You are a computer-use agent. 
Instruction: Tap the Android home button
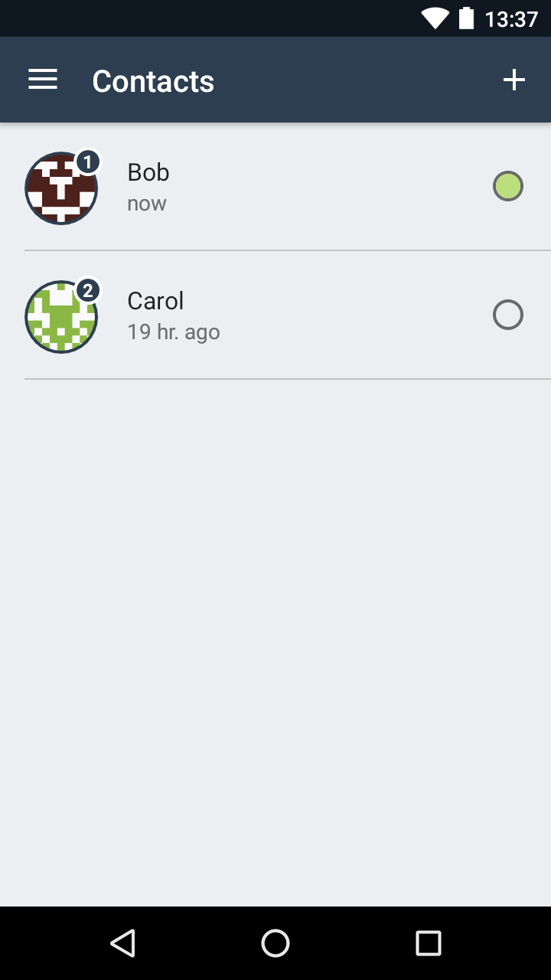click(x=275, y=943)
